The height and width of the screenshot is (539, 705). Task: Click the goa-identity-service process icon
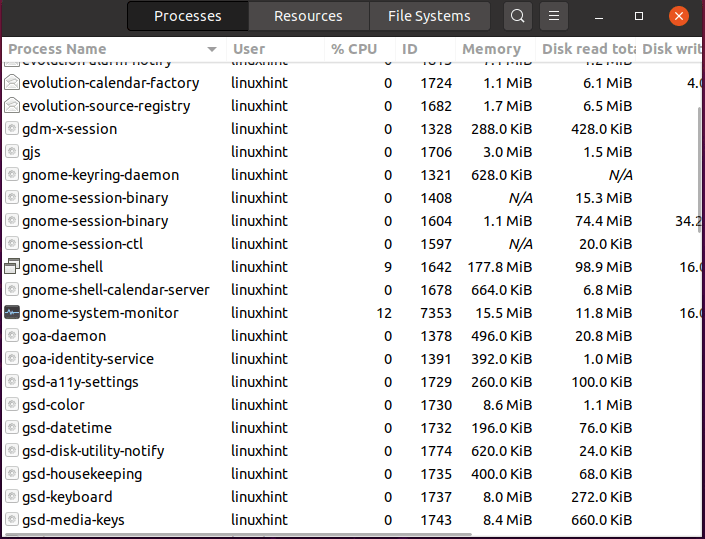pyautogui.click(x=12, y=359)
